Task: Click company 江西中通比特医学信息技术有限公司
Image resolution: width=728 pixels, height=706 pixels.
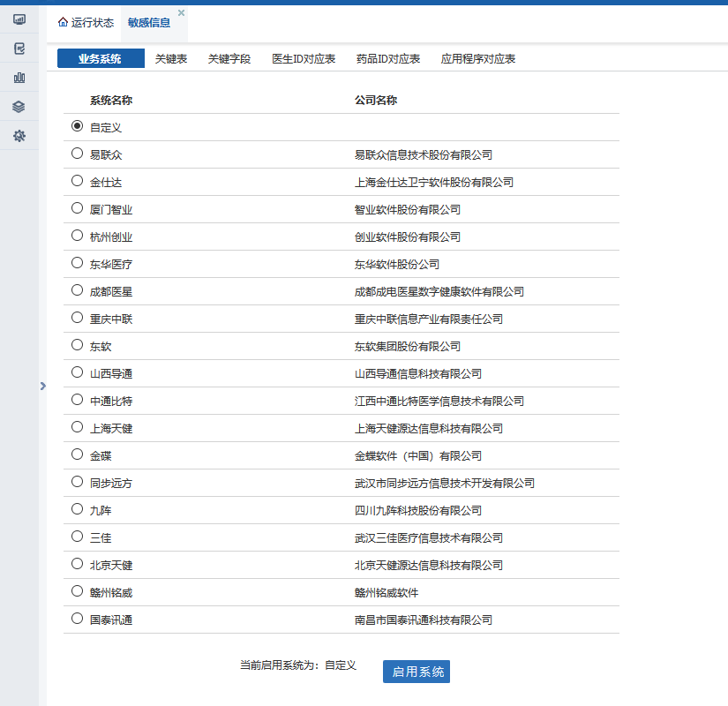Action: coord(439,402)
